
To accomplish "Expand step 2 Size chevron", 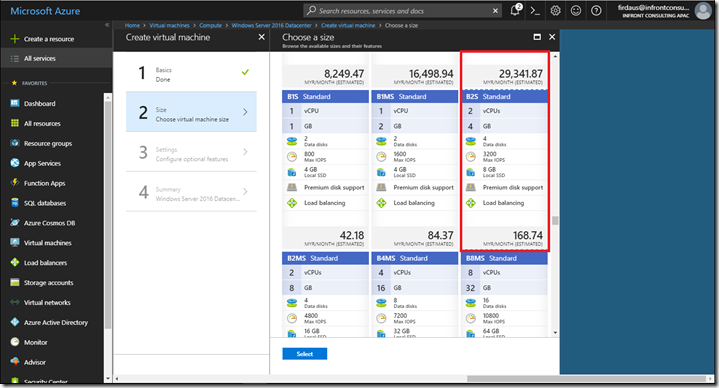I will pyautogui.click(x=245, y=112).
